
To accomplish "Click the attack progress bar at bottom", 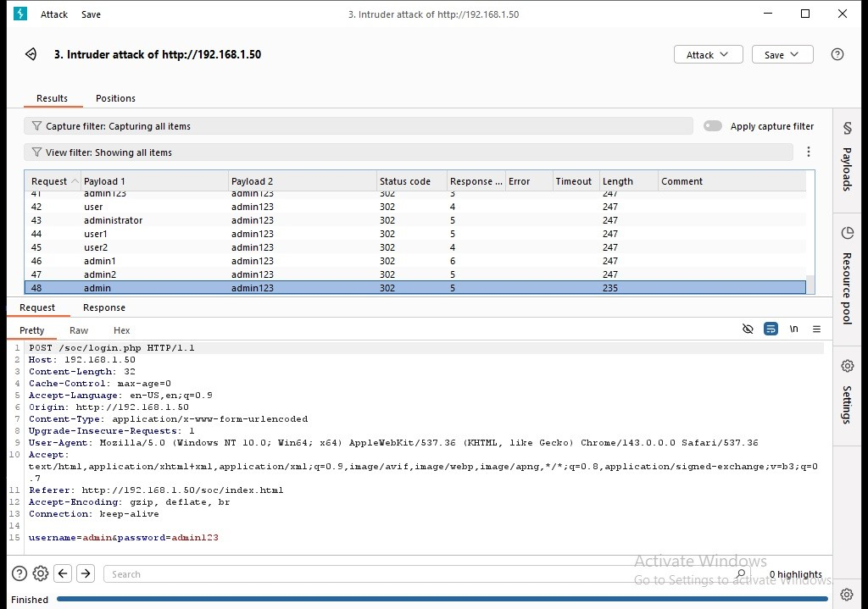I will (442, 599).
